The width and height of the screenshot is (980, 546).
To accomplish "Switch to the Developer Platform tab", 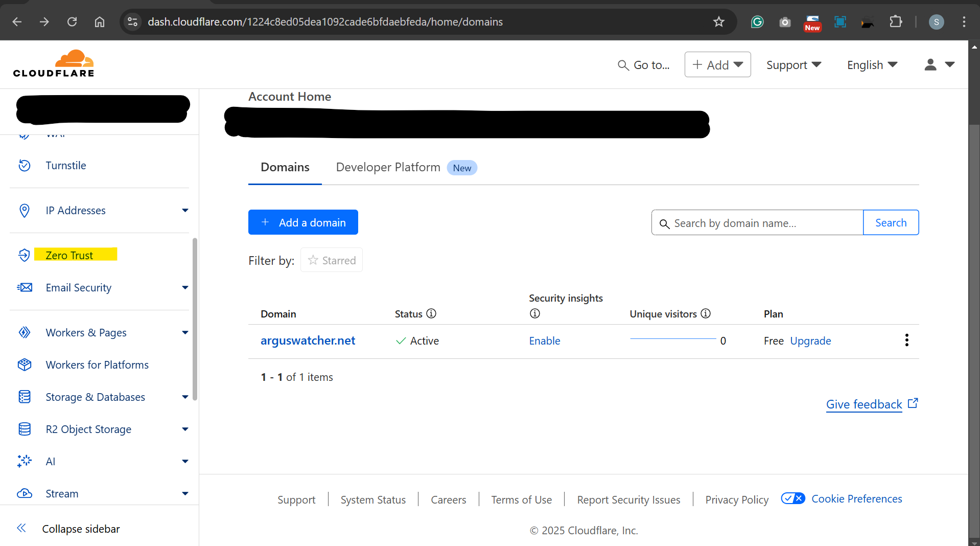I will point(406,167).
